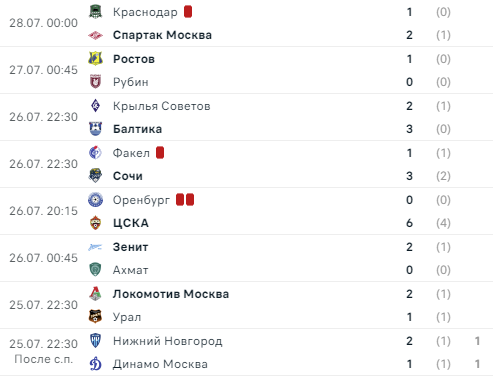
Task: Click Краснодар's red card indicator
Action: (x=188, y=12)
